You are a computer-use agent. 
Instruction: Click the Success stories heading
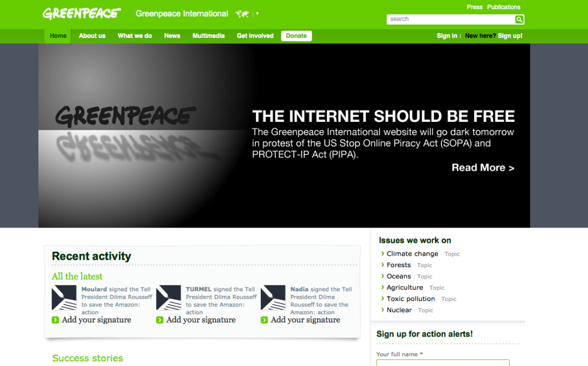tap(87, 358)
